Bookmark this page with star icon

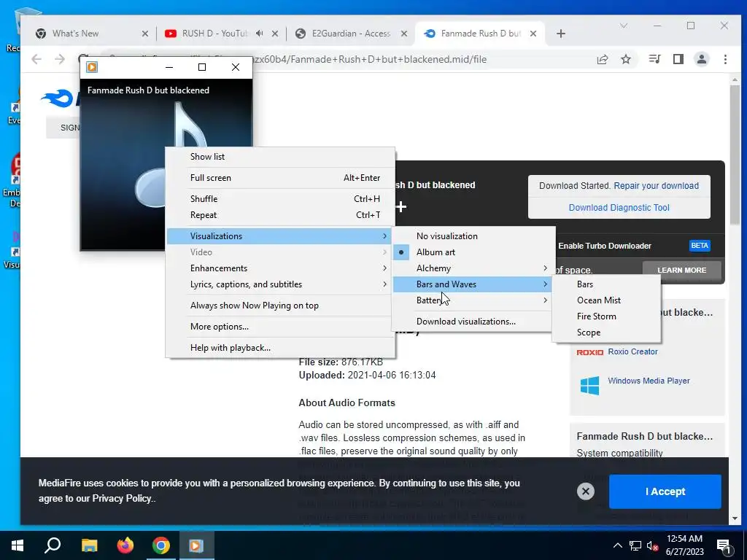click(x=626, y=59)
